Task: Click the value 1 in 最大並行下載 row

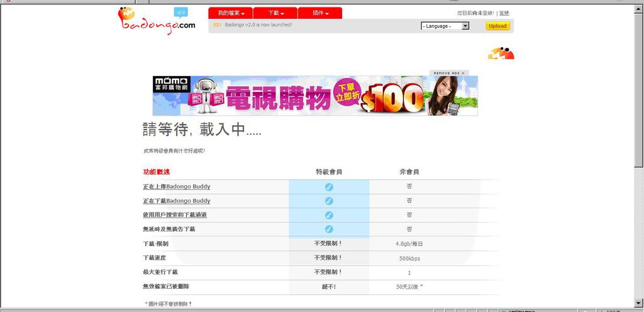Action: [x=409, y=272]
